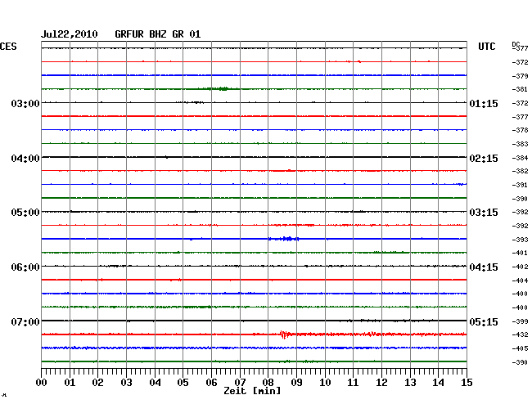Click the 01:15 UTC row label
532x404 pixels.
click(x=484, y=104)
